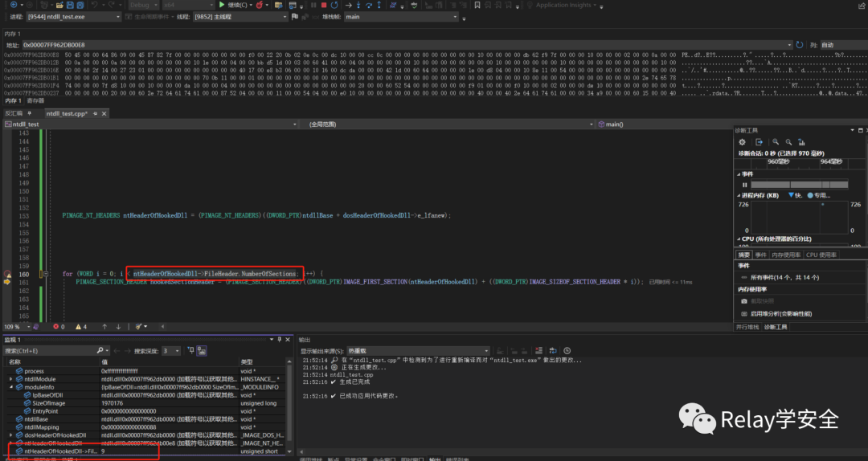
Task: Open Diagnostic Tools settings gear
Action: 742,142
